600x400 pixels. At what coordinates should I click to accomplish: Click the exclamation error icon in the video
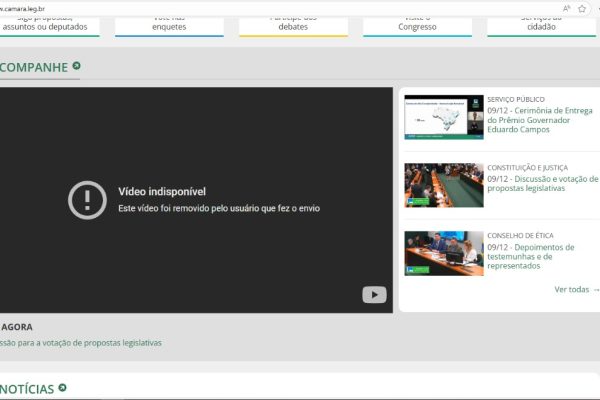pyautogui.click(x=87, y=200)
